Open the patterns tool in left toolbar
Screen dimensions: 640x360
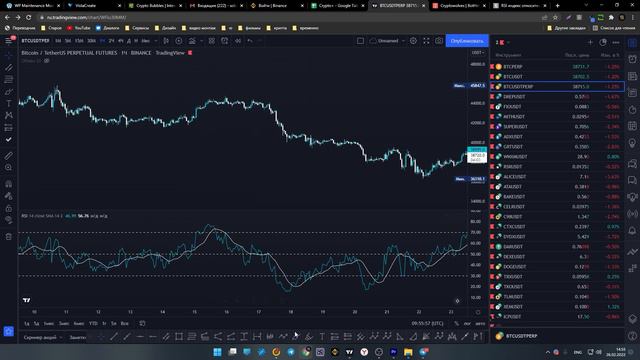[x=9, y=116]
